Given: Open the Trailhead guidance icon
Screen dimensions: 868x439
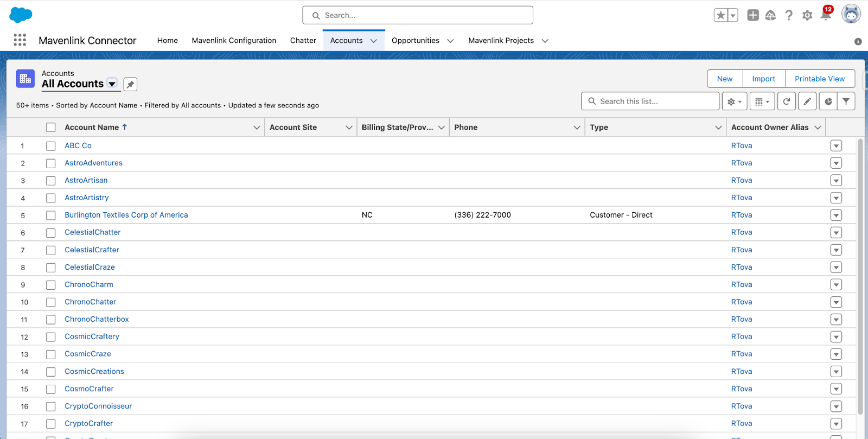Looking at the screenshot, I should pos(770,15).
